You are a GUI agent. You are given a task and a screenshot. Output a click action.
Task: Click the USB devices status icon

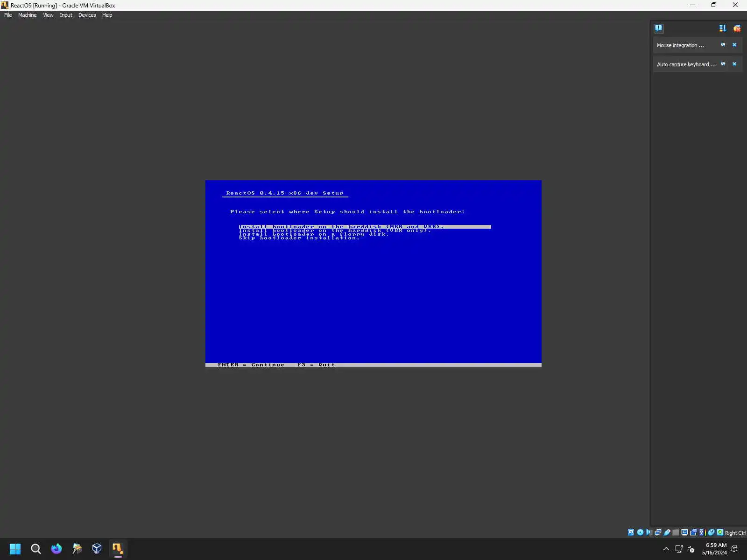point(667,532)
